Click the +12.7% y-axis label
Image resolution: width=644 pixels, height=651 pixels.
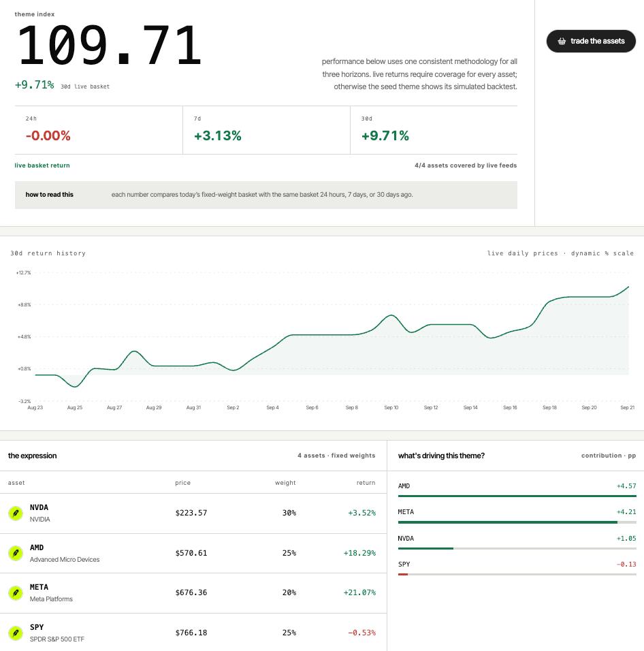(x=23, y=273)
